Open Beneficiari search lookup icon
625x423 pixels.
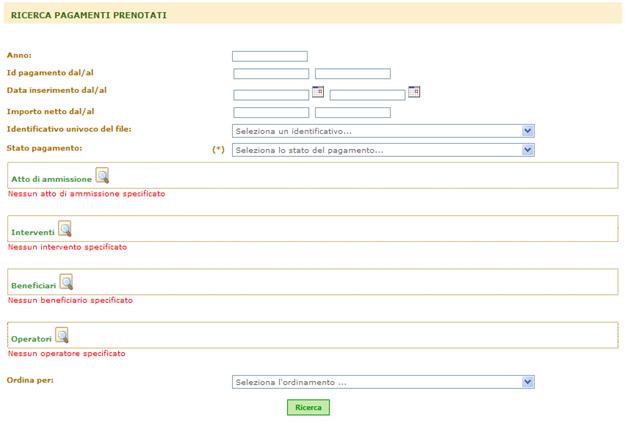(66, 282)
